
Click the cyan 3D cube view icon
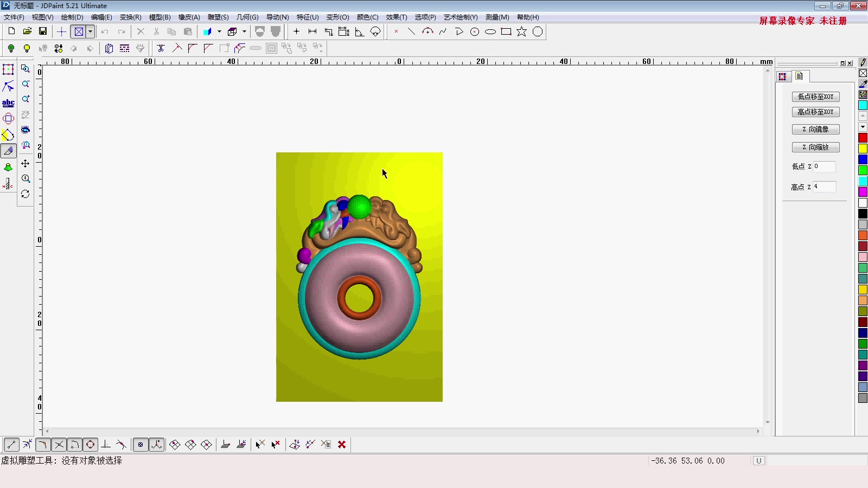coord(207,31)
